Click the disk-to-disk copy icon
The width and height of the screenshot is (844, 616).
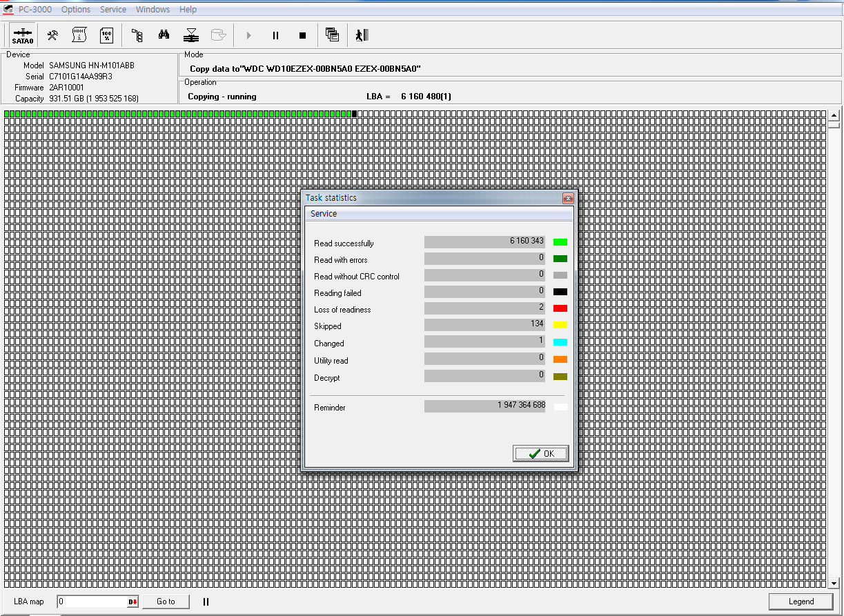tap(191, 35)
